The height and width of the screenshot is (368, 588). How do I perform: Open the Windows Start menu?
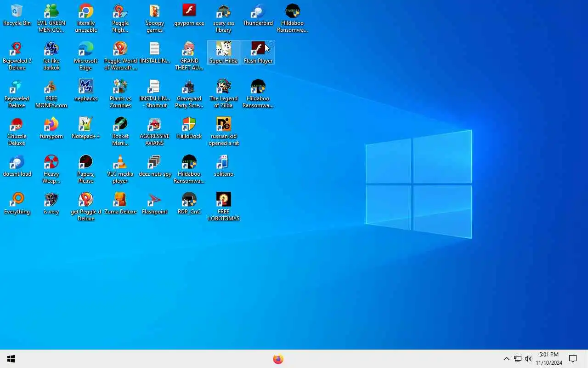(x=11, y=359)
